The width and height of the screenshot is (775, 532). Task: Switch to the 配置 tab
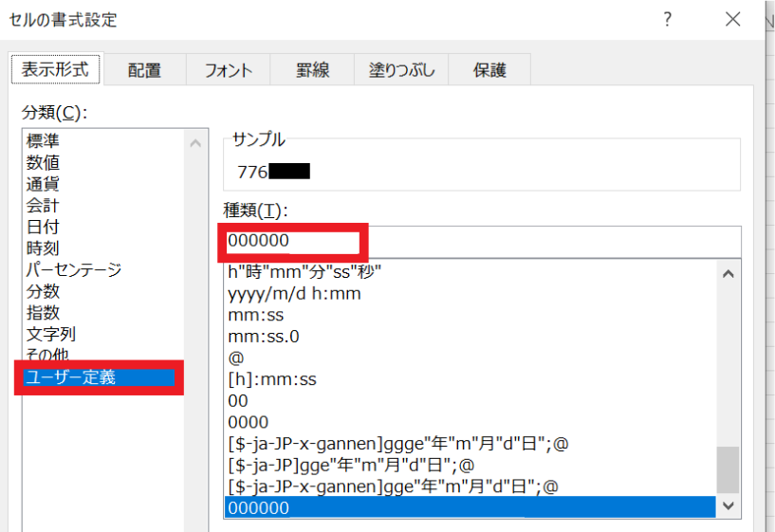tap(144, 69)
